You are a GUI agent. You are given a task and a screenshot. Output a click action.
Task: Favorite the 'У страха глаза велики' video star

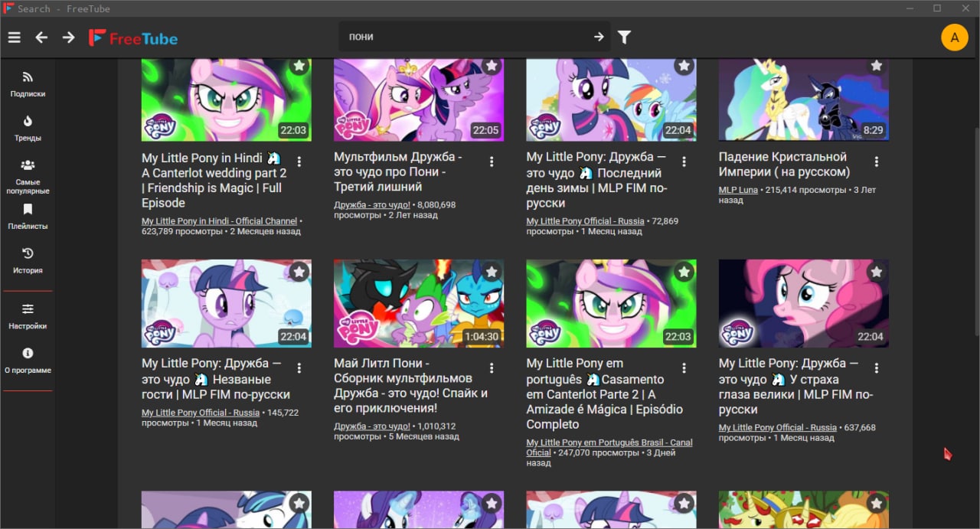point(877,272)
